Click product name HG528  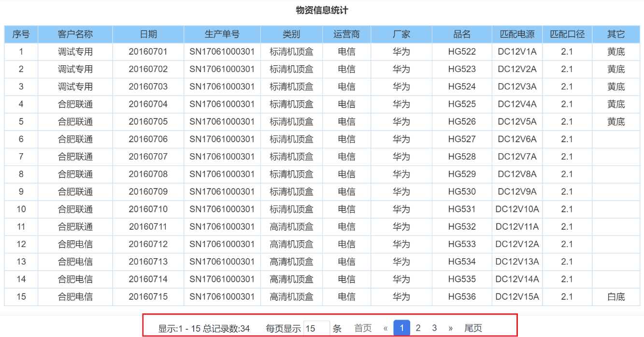(462, 157)
